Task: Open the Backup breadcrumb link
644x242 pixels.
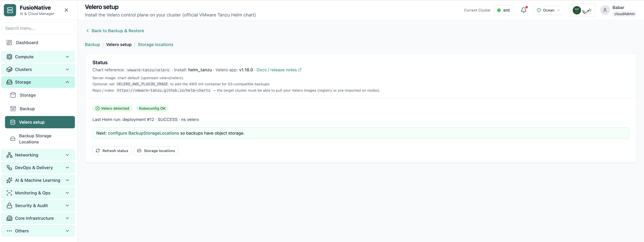Action: [92, 44]
